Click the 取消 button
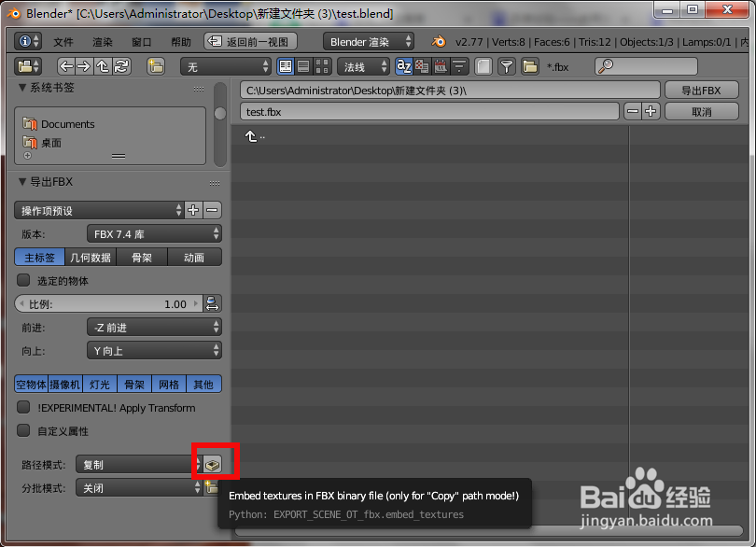The image size is (756, 547). 701,111
